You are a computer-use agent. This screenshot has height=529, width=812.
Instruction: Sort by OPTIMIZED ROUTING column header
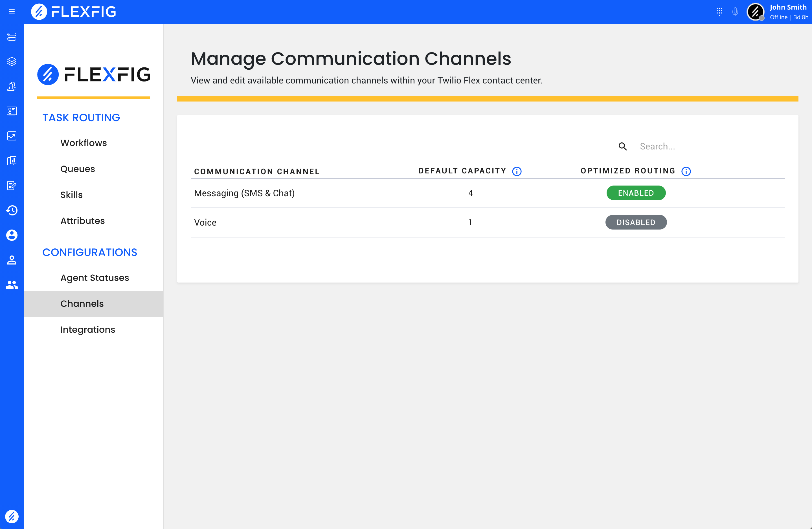(628, 171)
